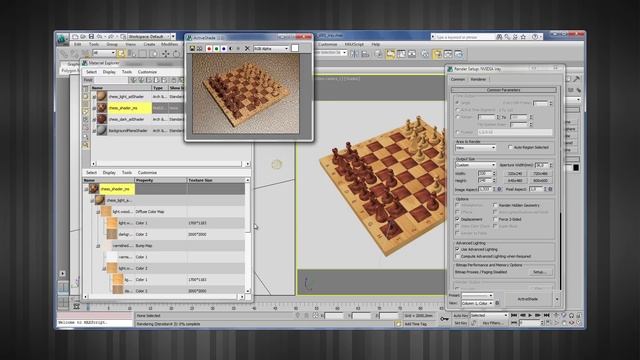Screen dimensions: 640x360
Task: Open the Display menu in Material Explorer top panel
Action: tap(109, 72)
